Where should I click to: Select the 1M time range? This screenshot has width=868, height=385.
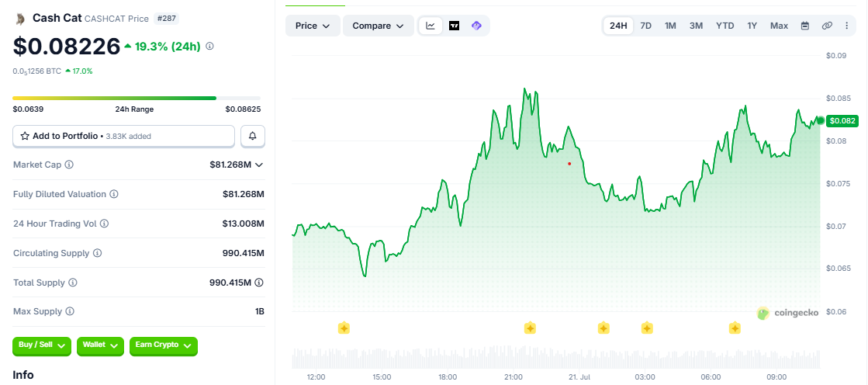pyautogui.click(x=670, y=26)
